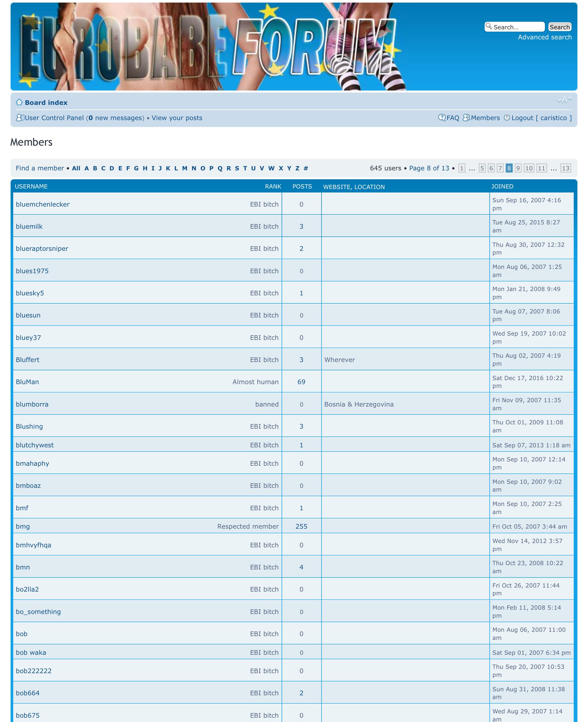The width and height of the screenshot is (588, 722).
Task: Sort members by the Joined column
Action: pos(502,186)
